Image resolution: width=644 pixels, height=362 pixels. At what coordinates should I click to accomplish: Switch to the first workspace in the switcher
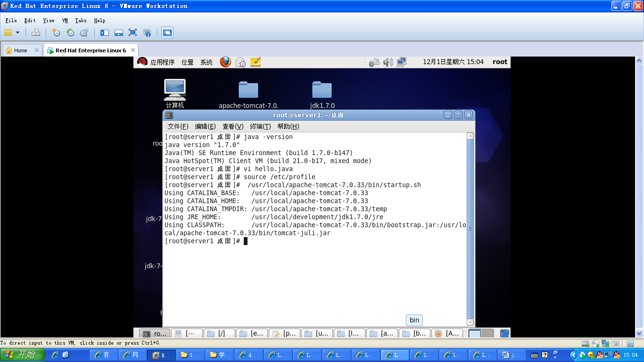[475, 333]
